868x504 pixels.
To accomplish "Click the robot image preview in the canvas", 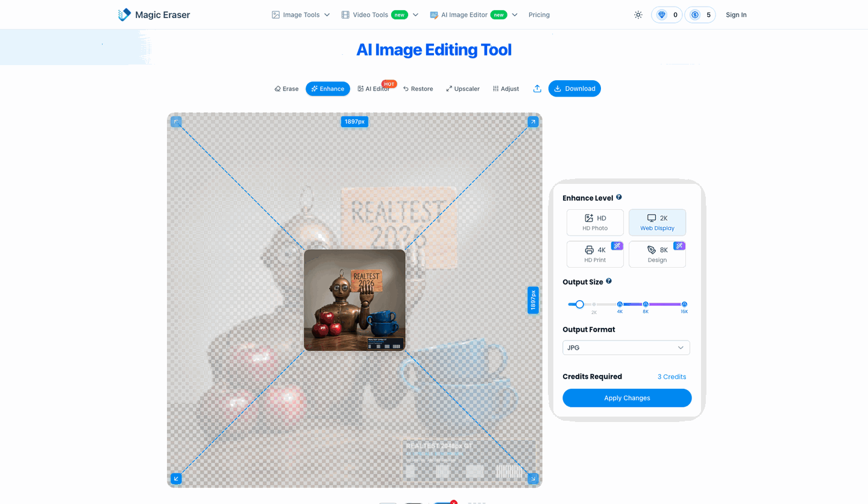I will pyautogui.click(x=354, y=300).
